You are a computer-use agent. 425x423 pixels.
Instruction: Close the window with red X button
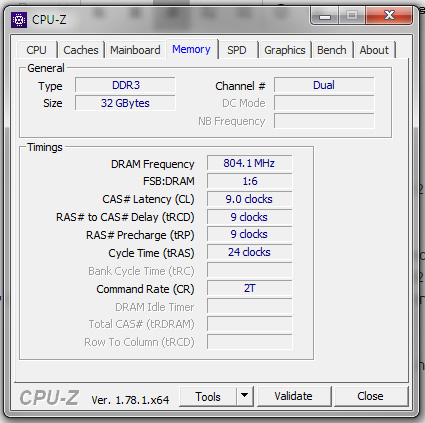(x=389, y=15)
